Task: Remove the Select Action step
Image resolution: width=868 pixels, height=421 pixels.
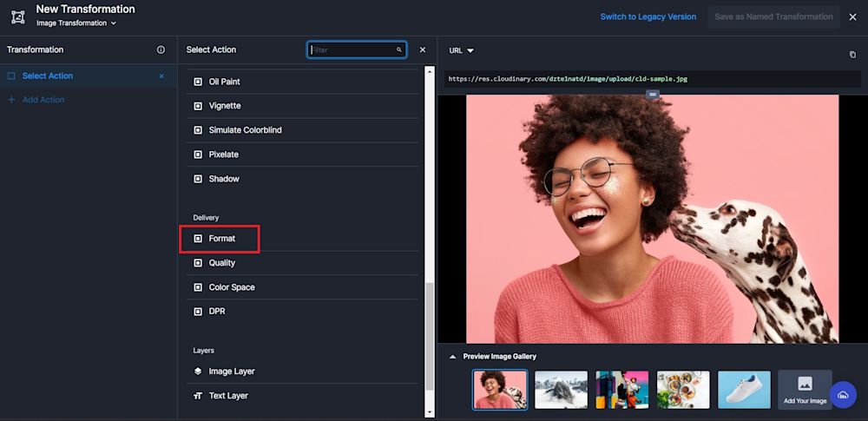Action: [161, 76]
